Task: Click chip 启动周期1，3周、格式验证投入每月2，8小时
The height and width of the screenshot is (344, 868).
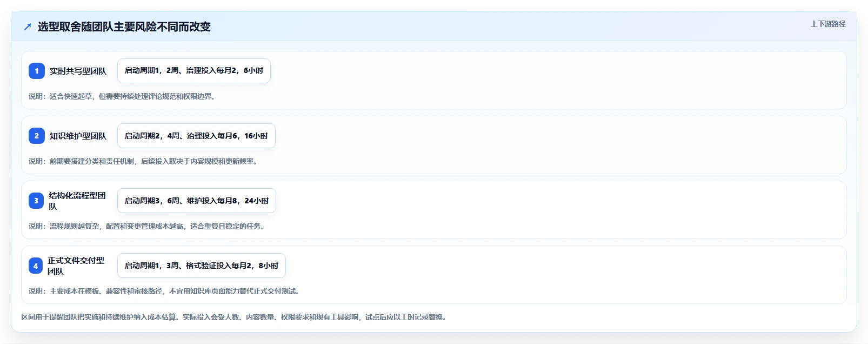Action: point(202,266)
